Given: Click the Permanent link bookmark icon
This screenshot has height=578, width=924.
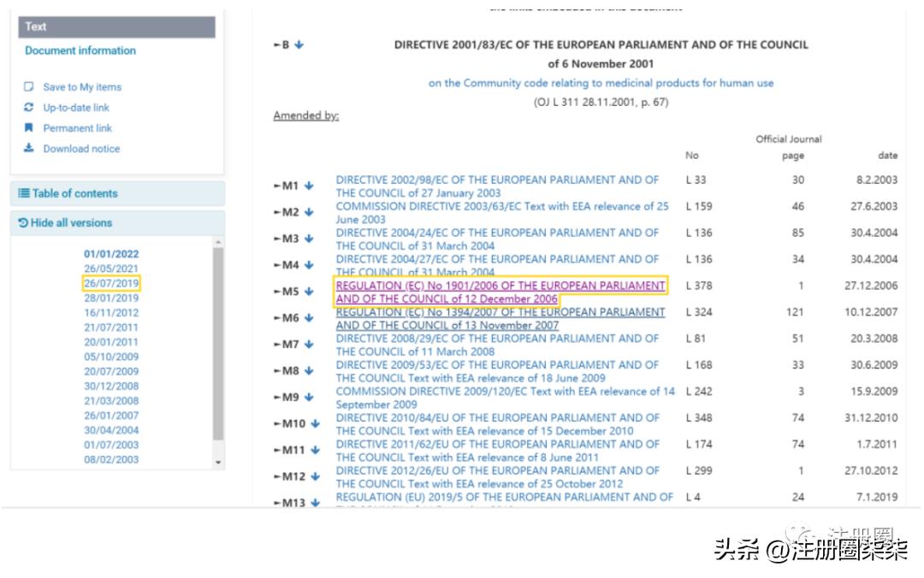Looking at the screenshot, I should [x=27, y=127].
